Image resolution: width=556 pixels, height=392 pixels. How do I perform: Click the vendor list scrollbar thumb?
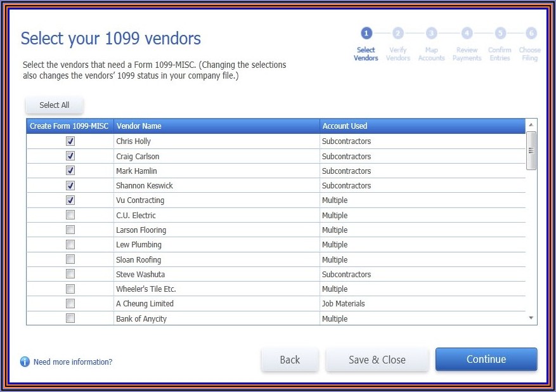click(531, 151)
